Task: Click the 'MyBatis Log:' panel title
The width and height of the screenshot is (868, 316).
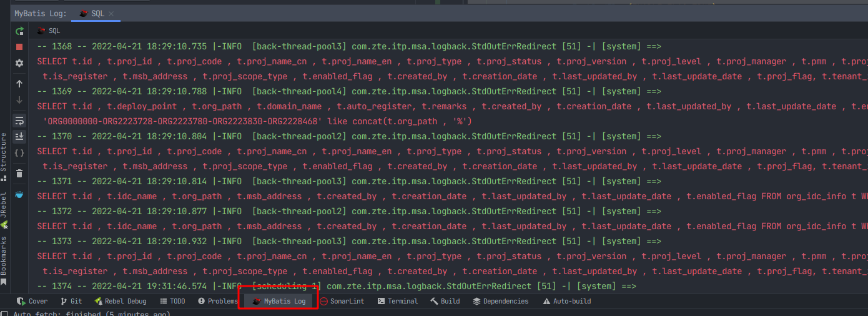Action: (41, 13)
